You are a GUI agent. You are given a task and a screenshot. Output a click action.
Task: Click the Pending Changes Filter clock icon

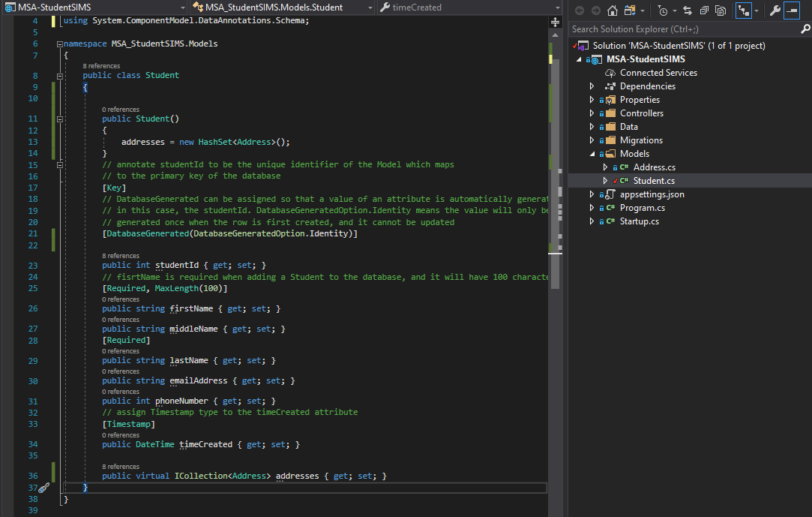[662, 11]
